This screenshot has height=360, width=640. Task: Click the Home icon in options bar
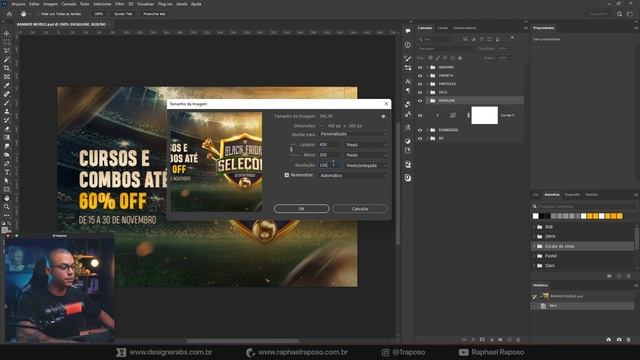(x=9, y=14)
